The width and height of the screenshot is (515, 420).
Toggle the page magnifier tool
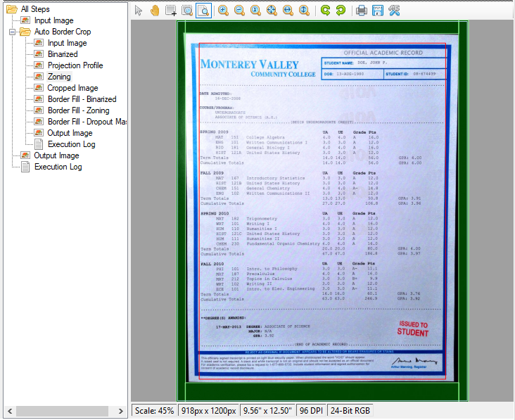point(203,11)
